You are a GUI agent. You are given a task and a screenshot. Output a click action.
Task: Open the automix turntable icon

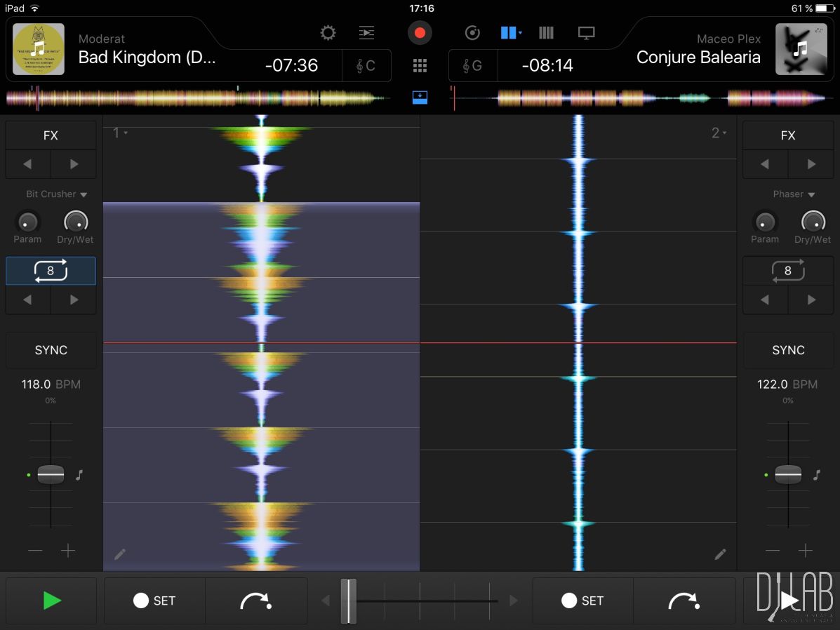point(472,33)
